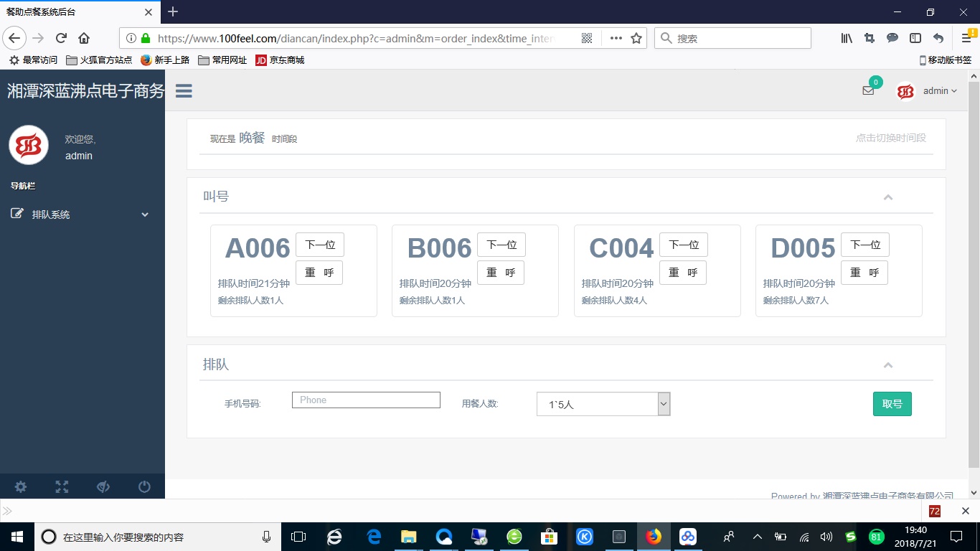Click the crossed-eye icon in the bottom sidebar

click(x=103, y=486)
